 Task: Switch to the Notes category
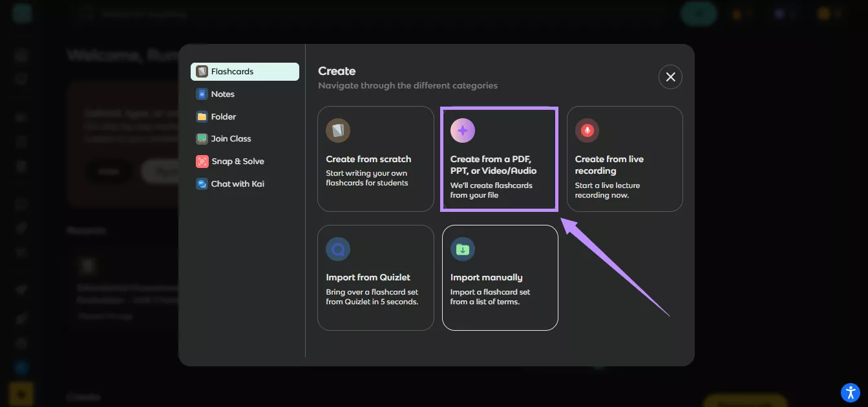(222, 94)
